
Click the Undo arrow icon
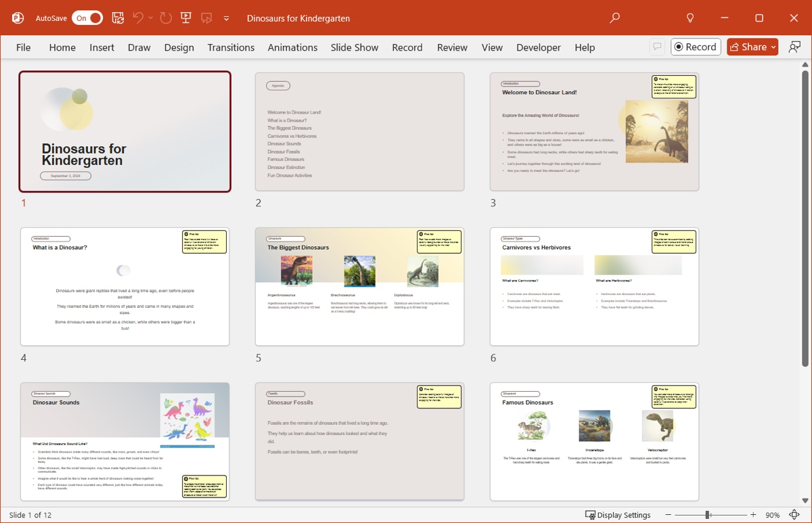[x=138, y=18]
